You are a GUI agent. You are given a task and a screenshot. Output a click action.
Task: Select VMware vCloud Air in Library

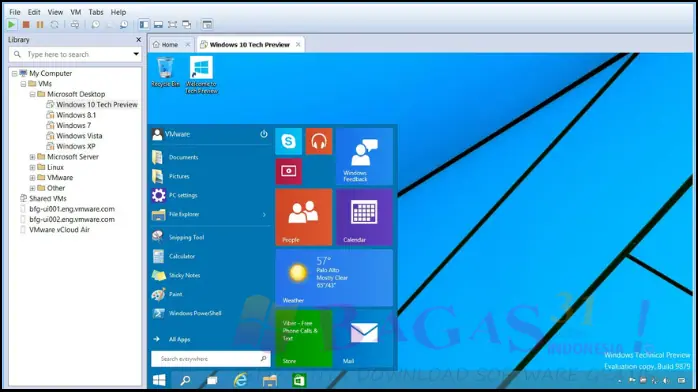coord(59,230)
